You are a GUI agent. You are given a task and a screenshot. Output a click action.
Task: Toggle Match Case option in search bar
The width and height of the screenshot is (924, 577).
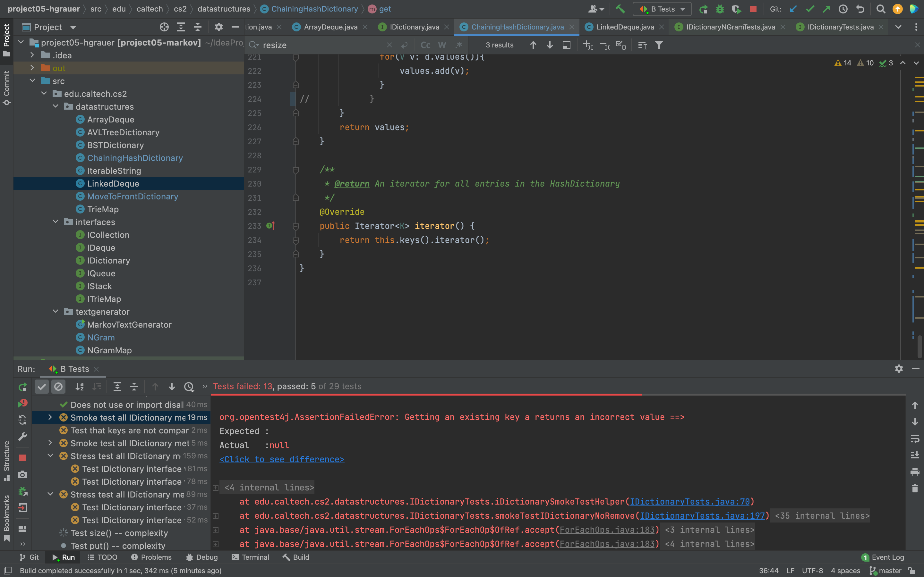(x=425, y=45)
